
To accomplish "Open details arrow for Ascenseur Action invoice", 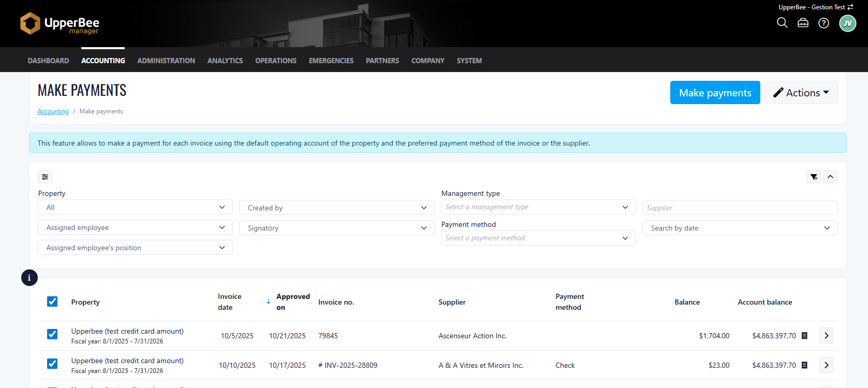I will (x=826, y=336).
